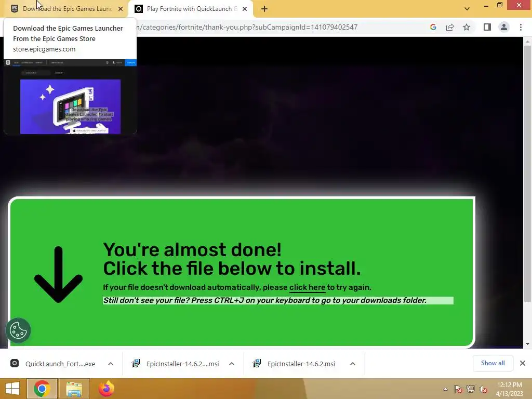Screen dimensions: 532x399
Task: Open the taskbar clock showing 12:12 PM
Action: [510, 389]
